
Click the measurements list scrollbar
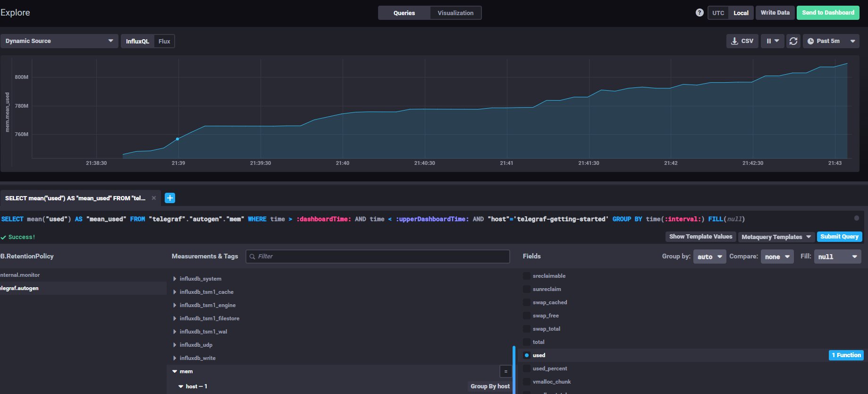pyautogui.click(x=514, y=370)
